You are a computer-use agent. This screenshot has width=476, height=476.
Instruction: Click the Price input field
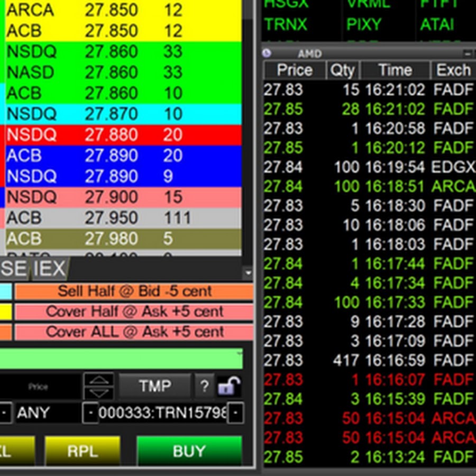point(40,387)
